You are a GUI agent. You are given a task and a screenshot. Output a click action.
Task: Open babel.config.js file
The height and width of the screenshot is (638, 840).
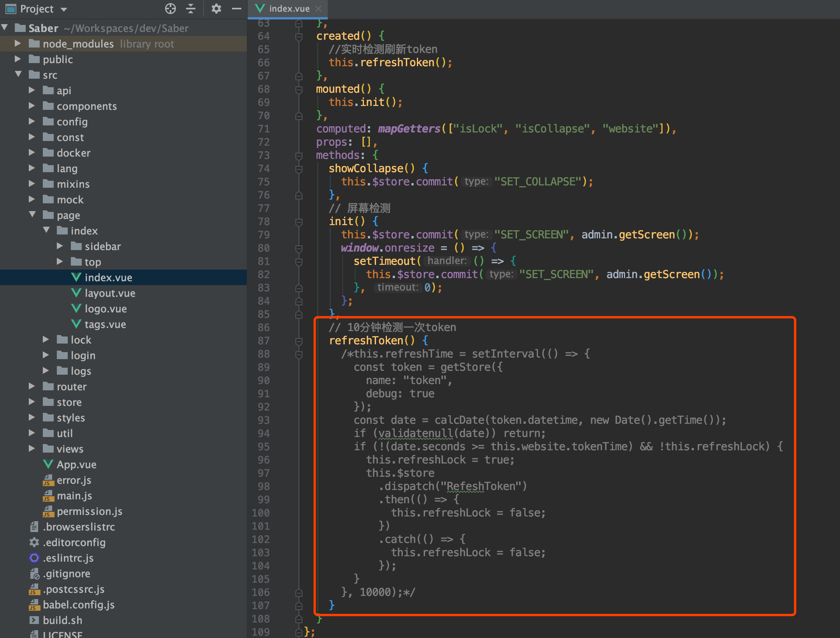(x=78, y=605)
